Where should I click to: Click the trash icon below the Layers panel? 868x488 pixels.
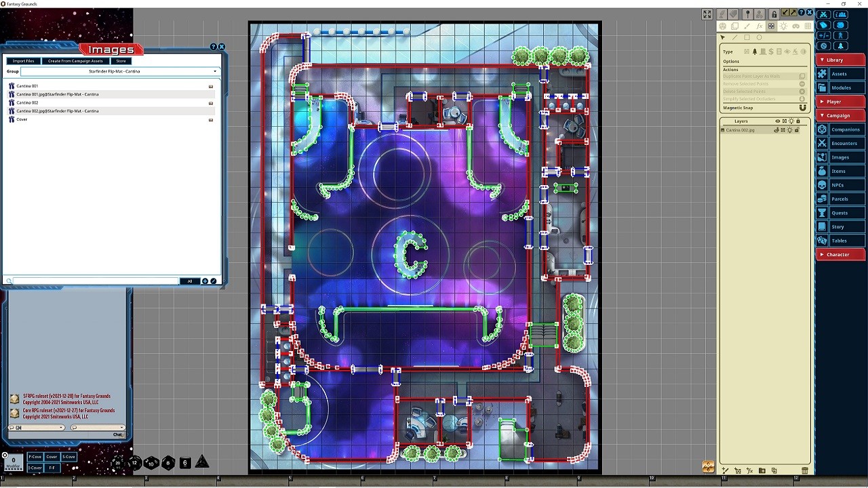[x=805, y=470]
